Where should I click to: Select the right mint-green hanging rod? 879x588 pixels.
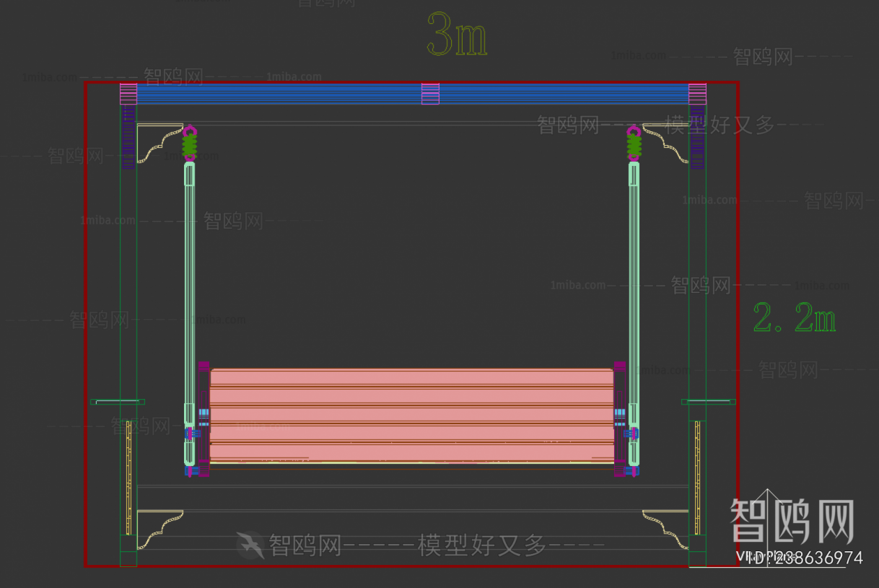point(634,289)
